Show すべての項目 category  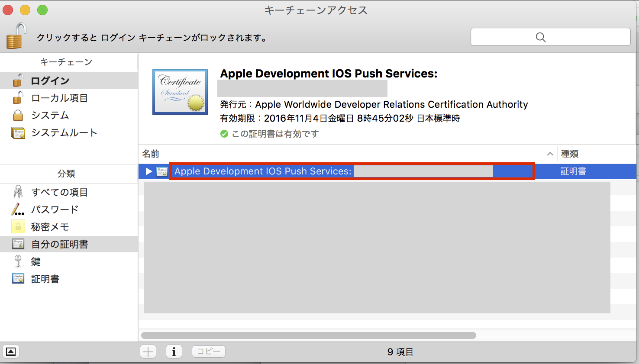tap(59, 193)
